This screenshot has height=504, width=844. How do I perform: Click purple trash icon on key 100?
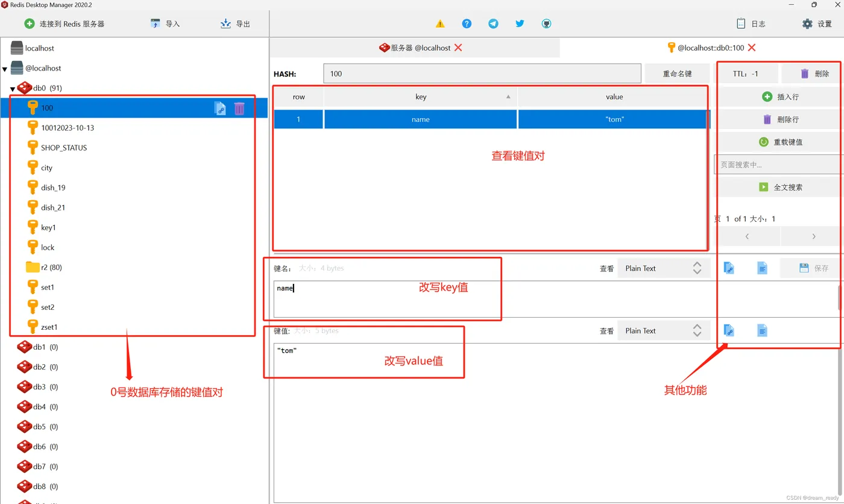[239, 109]
